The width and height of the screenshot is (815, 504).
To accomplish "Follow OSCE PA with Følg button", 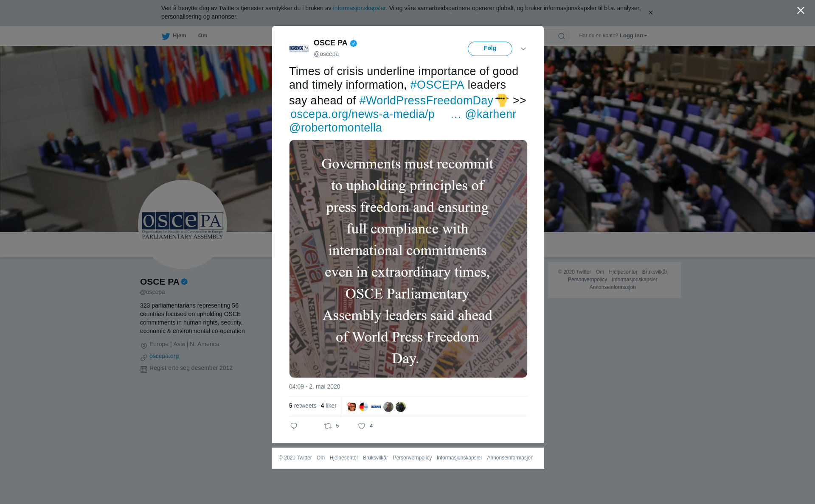I will 490,48.
